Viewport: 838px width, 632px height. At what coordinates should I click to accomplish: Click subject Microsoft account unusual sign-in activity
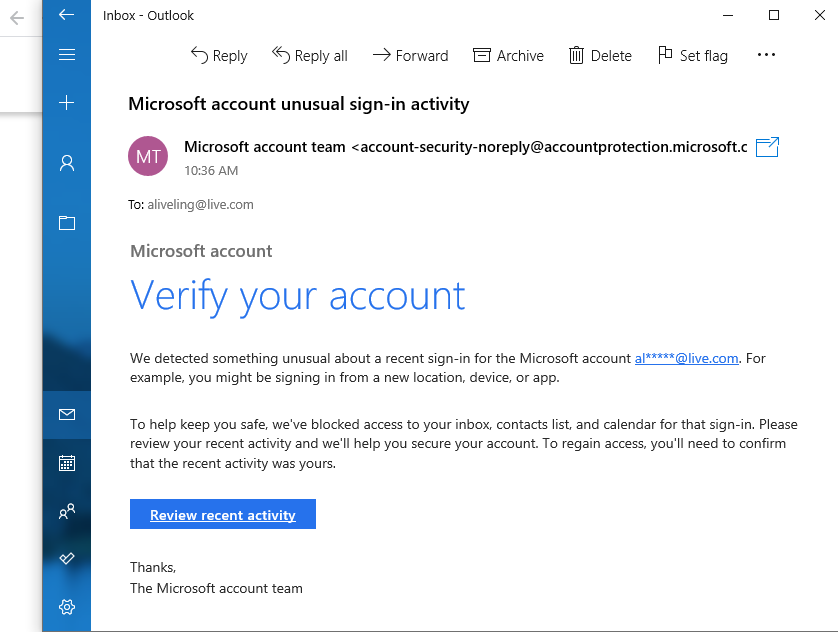click(x=299, y=104)
